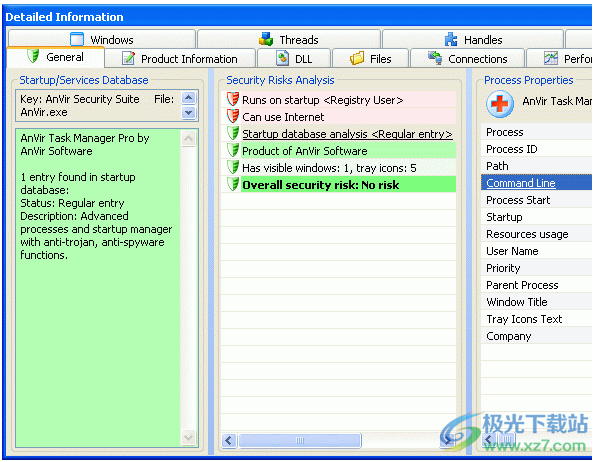Select the Resources usage property row

[536, 234]
